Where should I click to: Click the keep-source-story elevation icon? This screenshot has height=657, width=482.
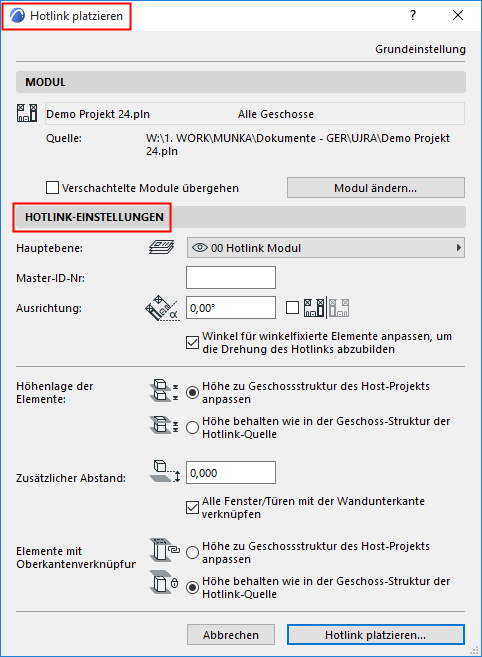coord(164,425)
